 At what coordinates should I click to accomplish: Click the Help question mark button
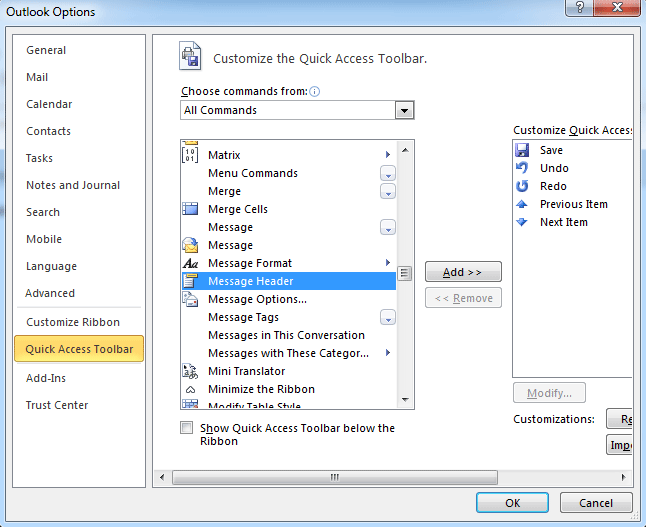pyautogui.click(x=580, y=7)
